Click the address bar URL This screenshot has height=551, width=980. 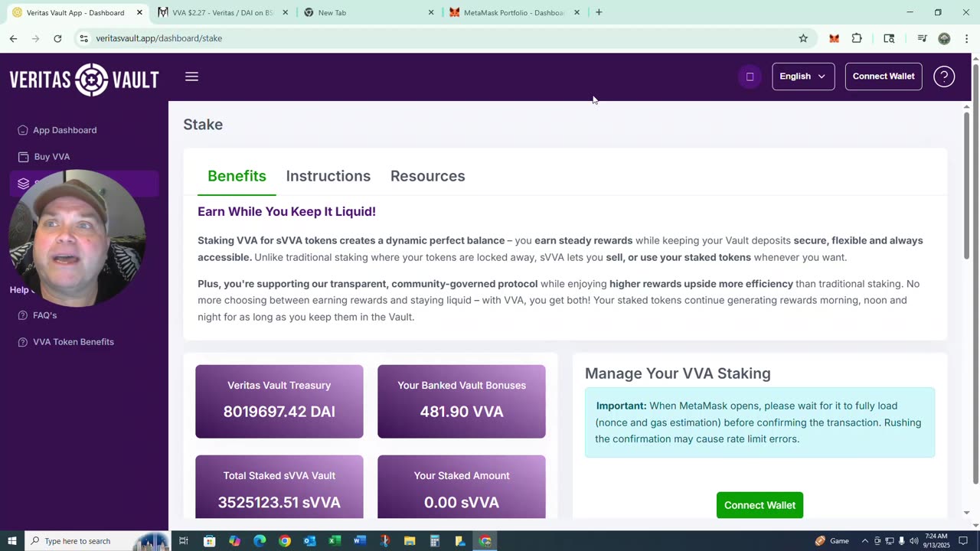pyautogui.click(x=159, y=38)
